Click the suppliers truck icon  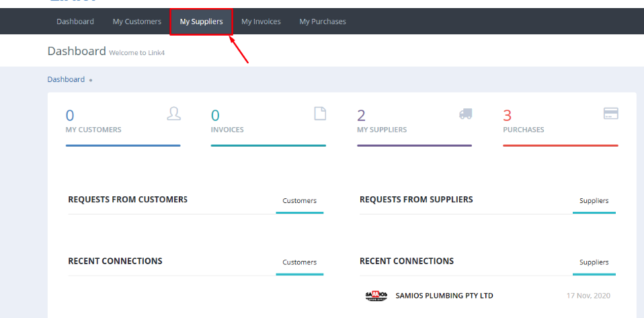tap(465, 114)
